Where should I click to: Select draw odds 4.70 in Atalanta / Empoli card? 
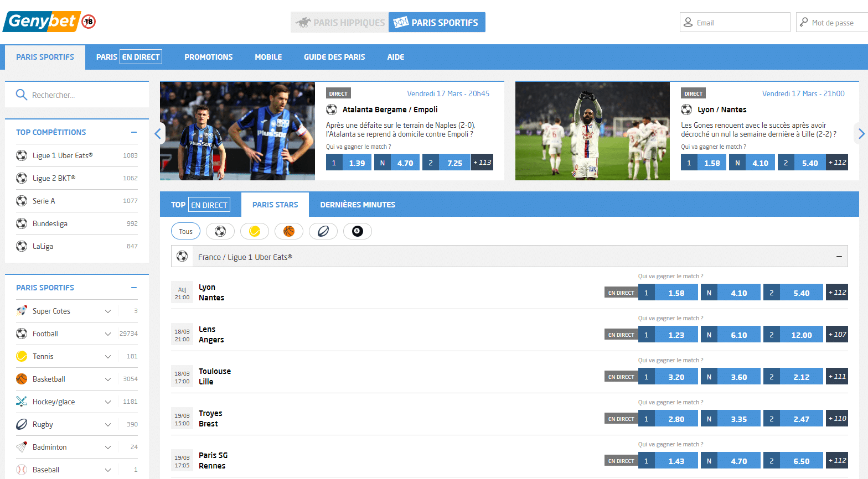click(397, 163)
